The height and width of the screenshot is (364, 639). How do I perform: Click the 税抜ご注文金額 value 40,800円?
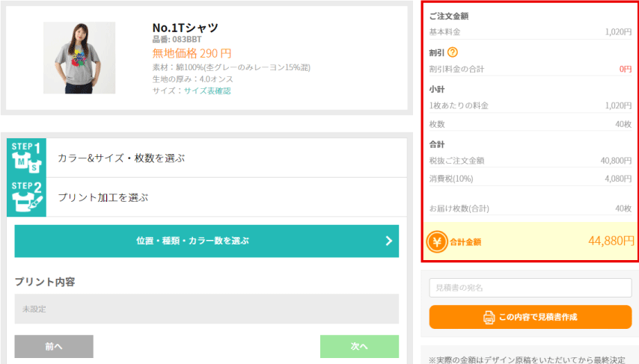coord(616,161)
